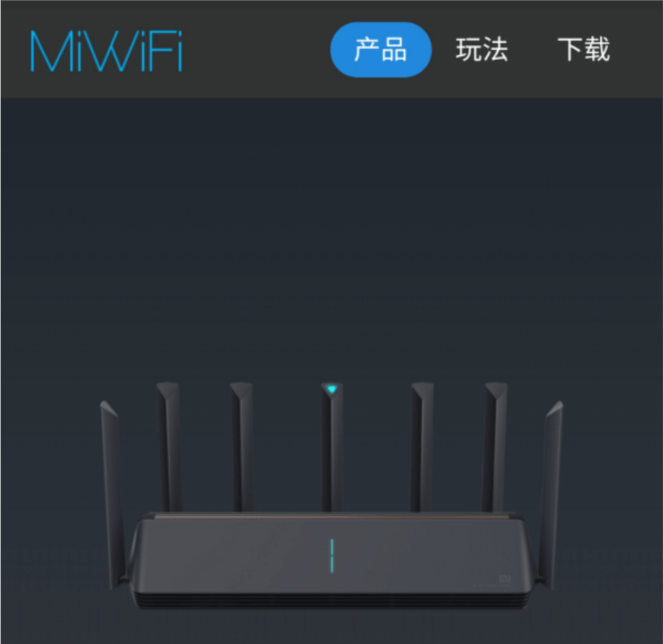The height and width of the screenshot is (644, 663).
Task: Select the 产品 tab
Action: pyautogui.click(x=380, y=50)
